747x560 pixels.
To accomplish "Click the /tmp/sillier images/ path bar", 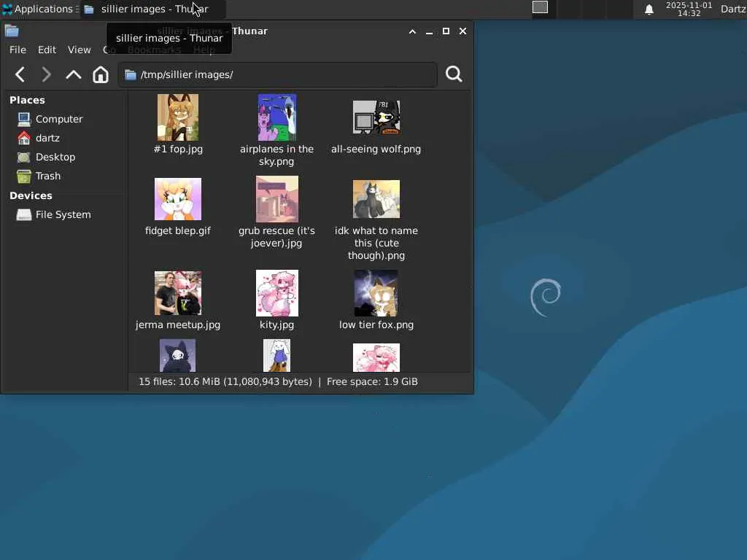I will pyautogui.click(x=277, y=75).
